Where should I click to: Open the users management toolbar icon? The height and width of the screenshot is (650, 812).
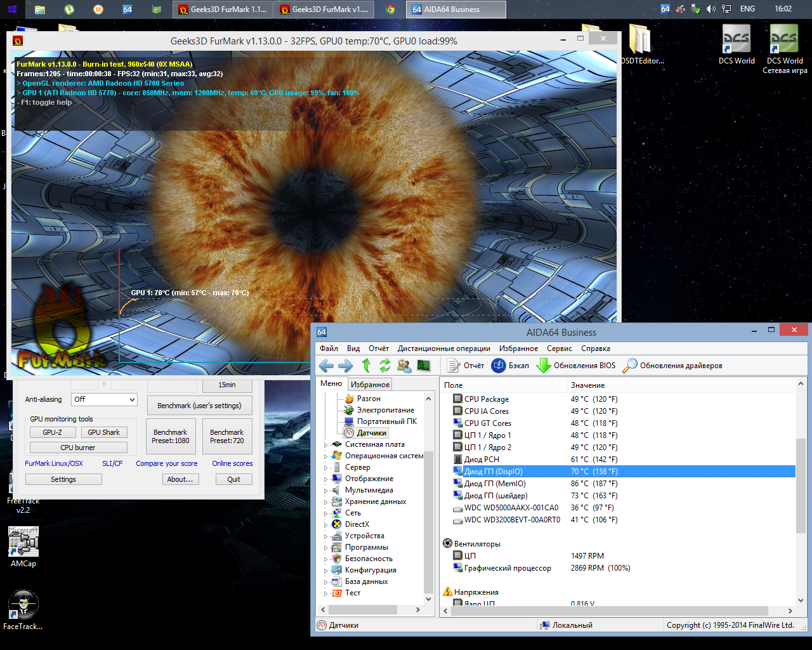click(404, 366)
